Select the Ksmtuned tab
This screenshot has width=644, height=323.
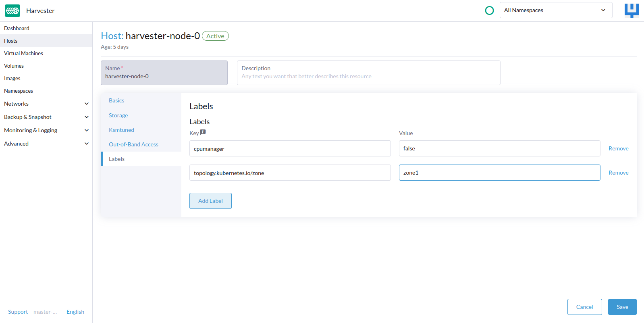coord(121,130)
